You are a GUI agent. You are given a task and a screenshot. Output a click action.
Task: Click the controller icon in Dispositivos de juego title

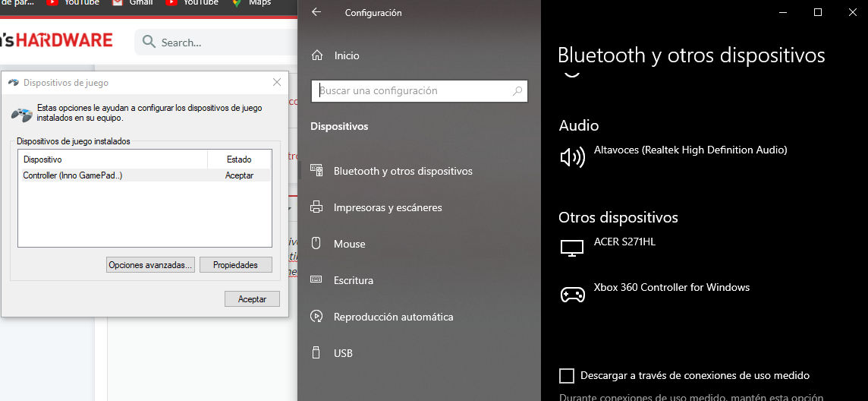click(x=14, y=83)
